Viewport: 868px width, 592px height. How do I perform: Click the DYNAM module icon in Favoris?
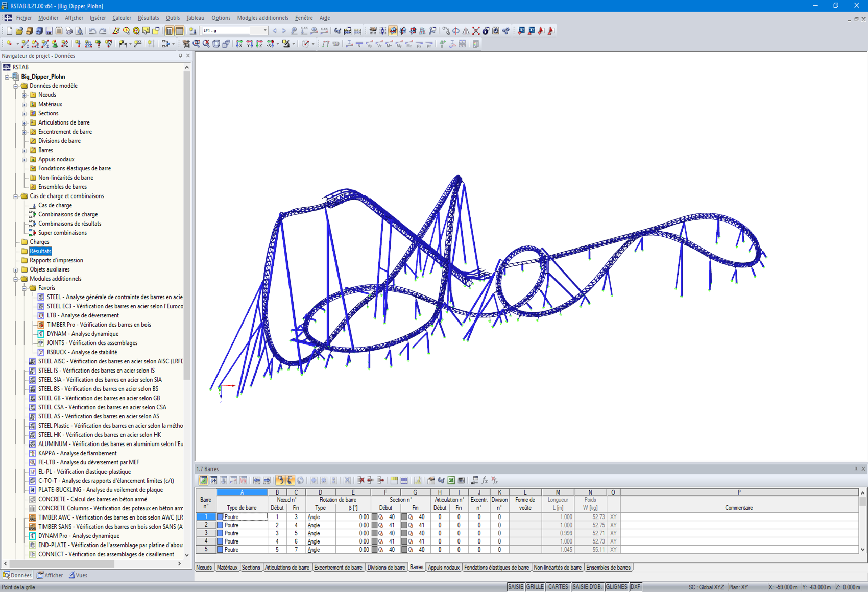point(41,334)
